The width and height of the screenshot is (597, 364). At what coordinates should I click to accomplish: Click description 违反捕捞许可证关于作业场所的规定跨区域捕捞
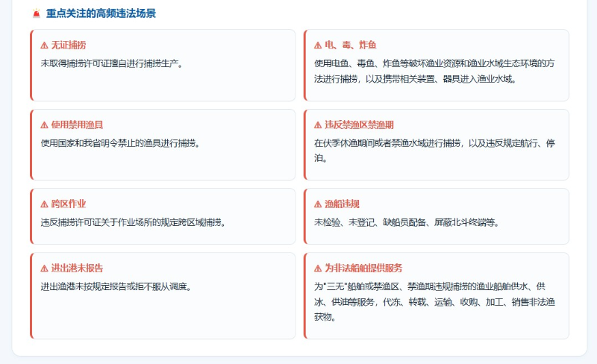pos(134,222)
